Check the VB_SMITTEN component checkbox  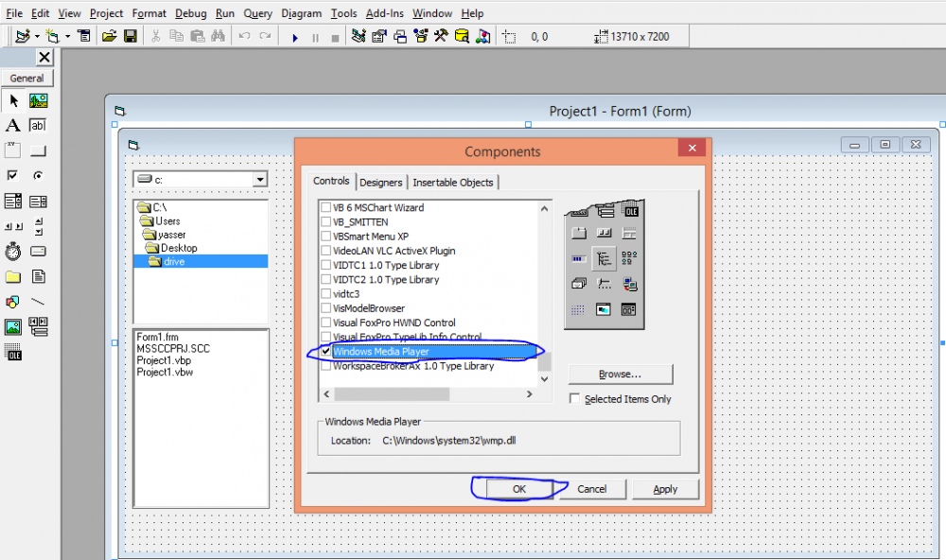pyautogui.click(x=325, y=221)
